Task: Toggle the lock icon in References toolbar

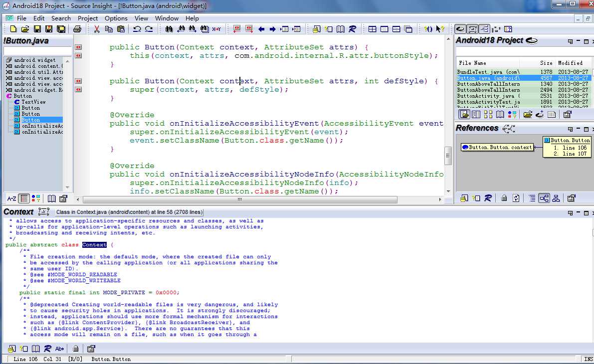Action: point(504,198)
